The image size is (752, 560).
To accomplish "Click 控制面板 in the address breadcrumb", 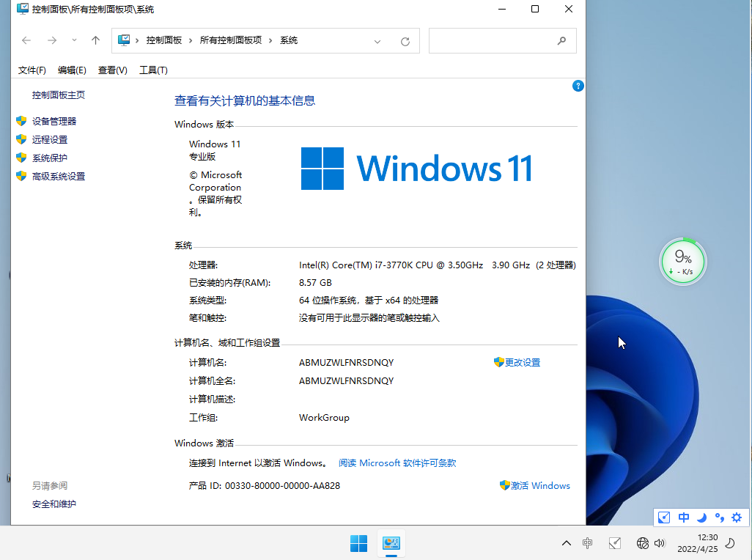I will point(164,40).
